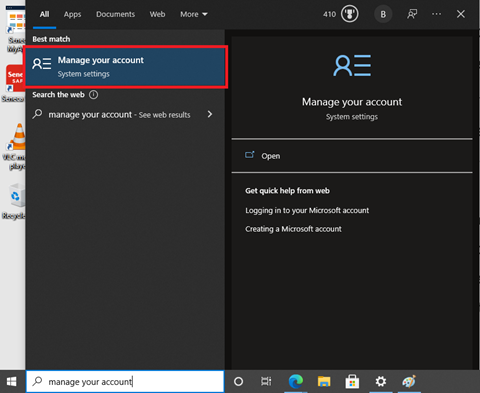Screen dimensions: 480x393
Task: Expand the More dropdown
Action: coord(194,14)
